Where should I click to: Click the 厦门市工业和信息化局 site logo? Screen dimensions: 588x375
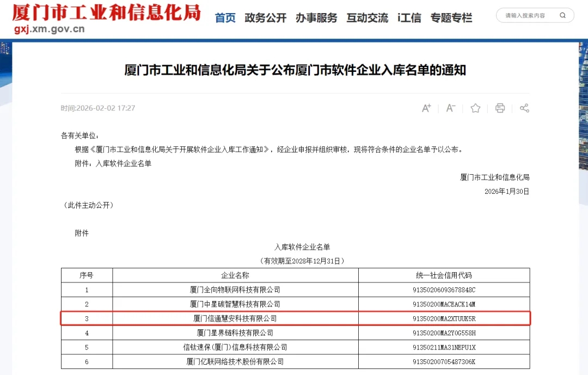pos(106,12)
